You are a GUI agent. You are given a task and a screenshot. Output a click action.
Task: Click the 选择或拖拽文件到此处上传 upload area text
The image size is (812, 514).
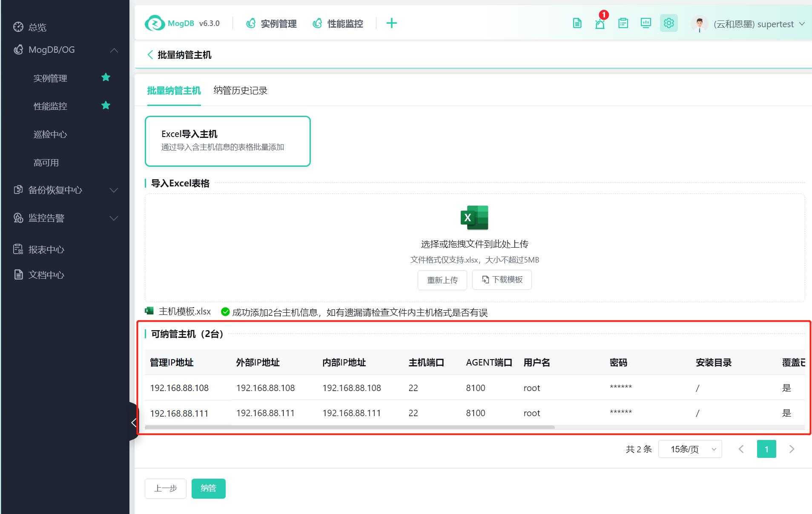[x=474, y=244]
